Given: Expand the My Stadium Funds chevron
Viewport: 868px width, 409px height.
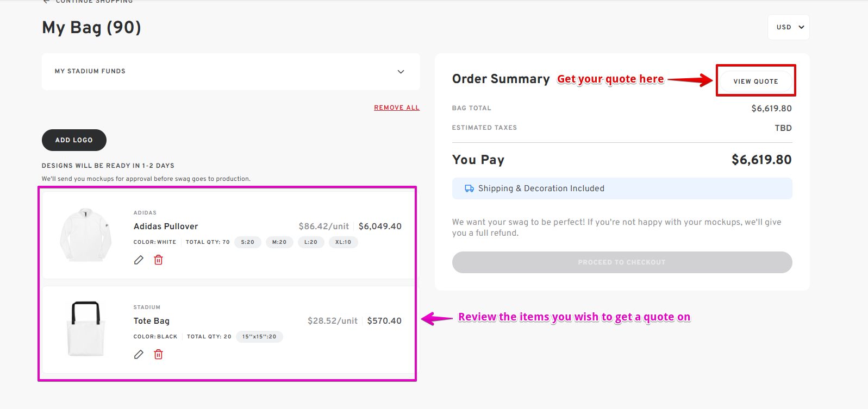Looking at the screenshot, I should (x=401, y=72).
